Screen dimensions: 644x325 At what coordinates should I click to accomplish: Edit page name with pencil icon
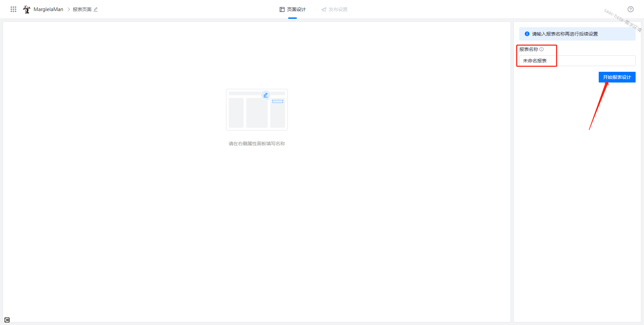click(x=96, y=9)
